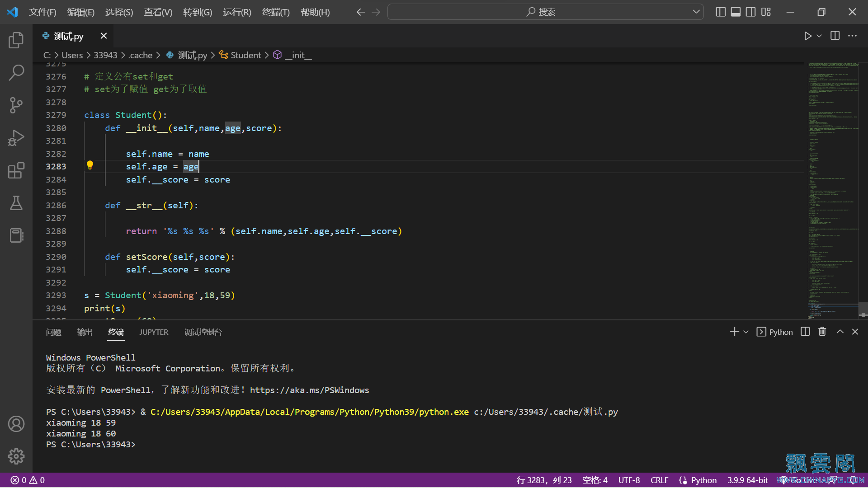
Task: Open the 文件(F) menu
Action: tap(42, 12)
